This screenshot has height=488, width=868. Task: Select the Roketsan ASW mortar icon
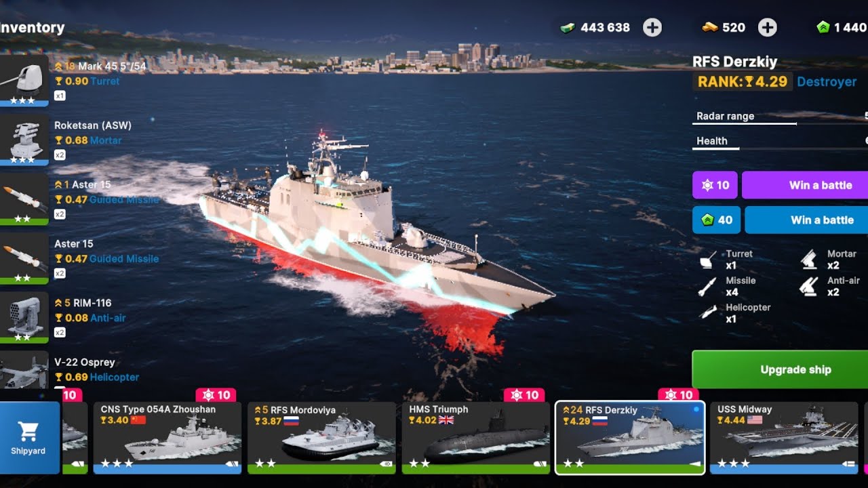click(x=24, y=140)
